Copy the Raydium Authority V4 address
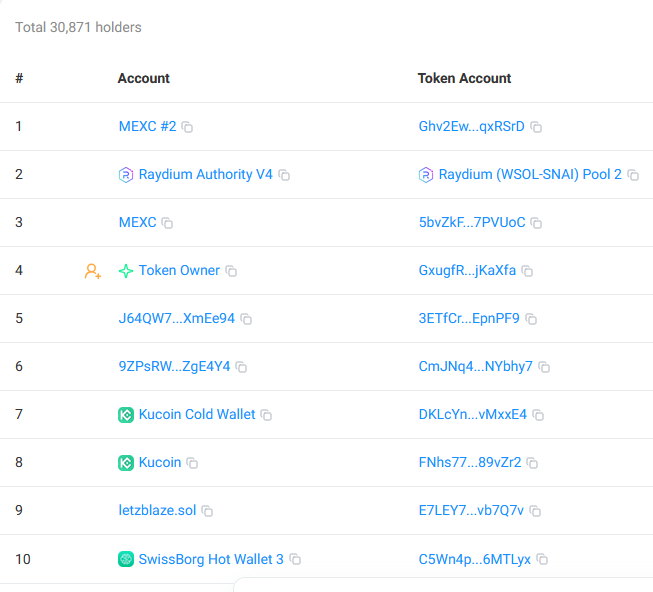 pyautogui.click(x=284, y=175)
